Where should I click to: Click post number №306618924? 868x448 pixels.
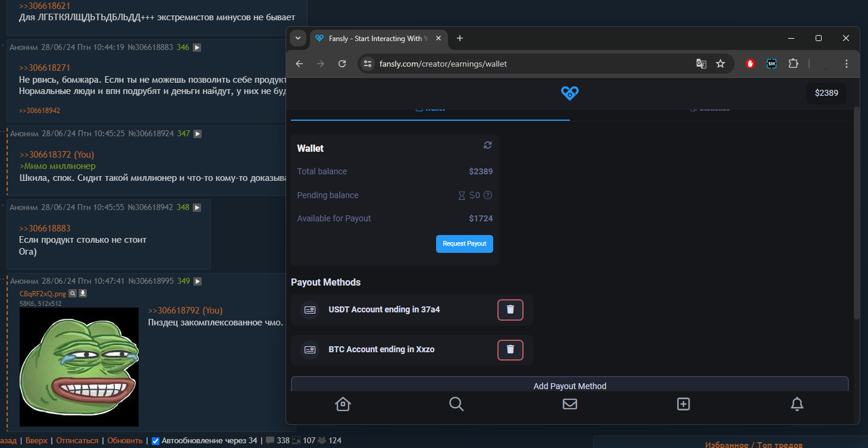pos(151,133)
